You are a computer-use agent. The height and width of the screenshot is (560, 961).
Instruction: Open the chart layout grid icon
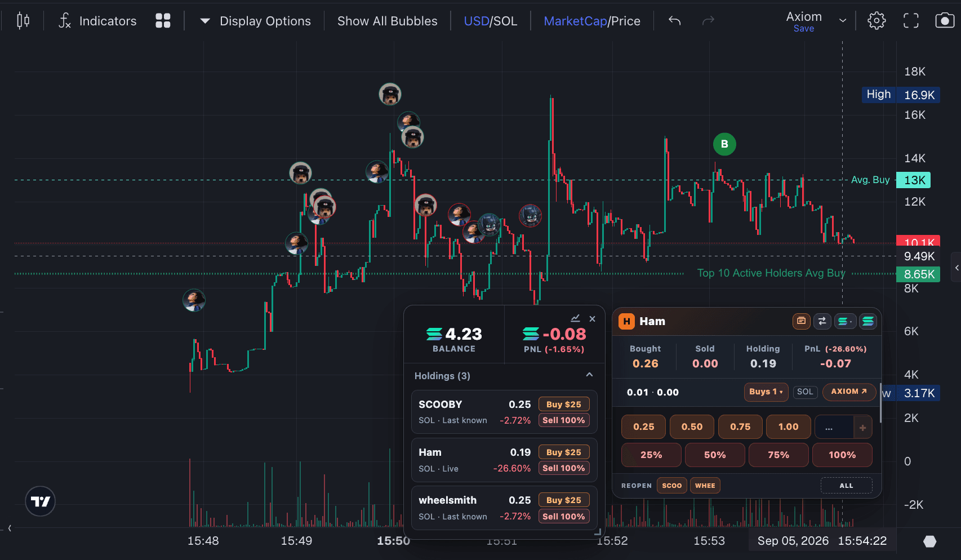[x=163, y=21]
